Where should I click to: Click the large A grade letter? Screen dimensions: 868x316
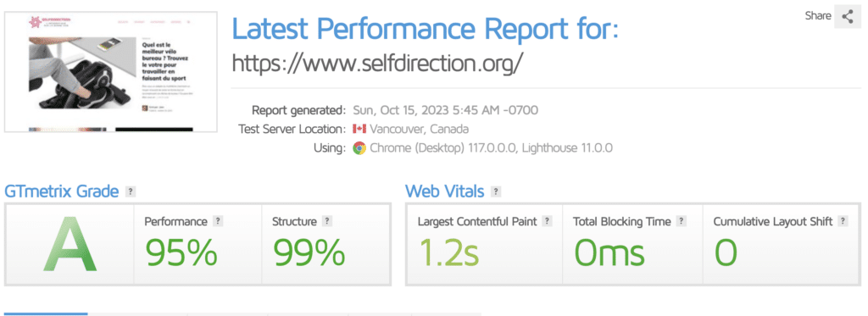pyautogui.click(x=70, y=244)
